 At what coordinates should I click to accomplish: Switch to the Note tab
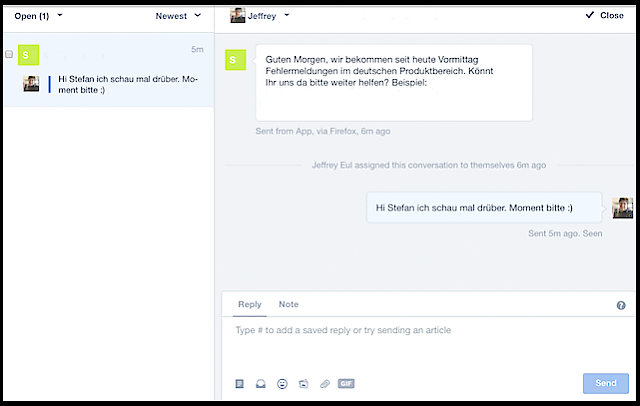pos(288,304)
